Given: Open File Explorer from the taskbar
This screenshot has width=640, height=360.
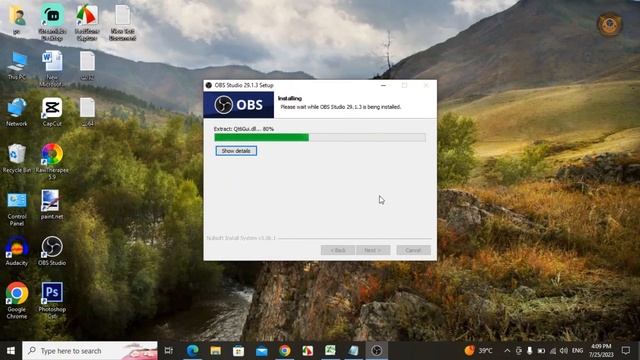Looking at the screenshot, I should [x=216, y=351].
